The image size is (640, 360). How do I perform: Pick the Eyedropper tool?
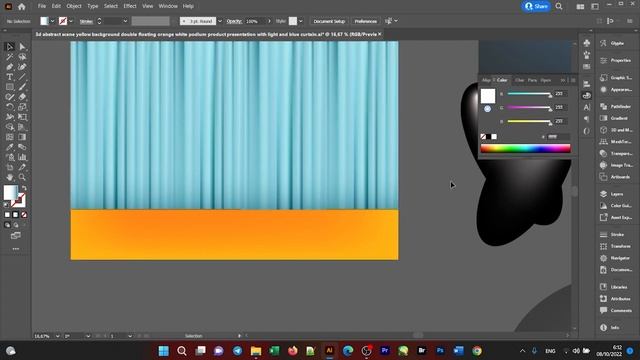click(9, 147)
